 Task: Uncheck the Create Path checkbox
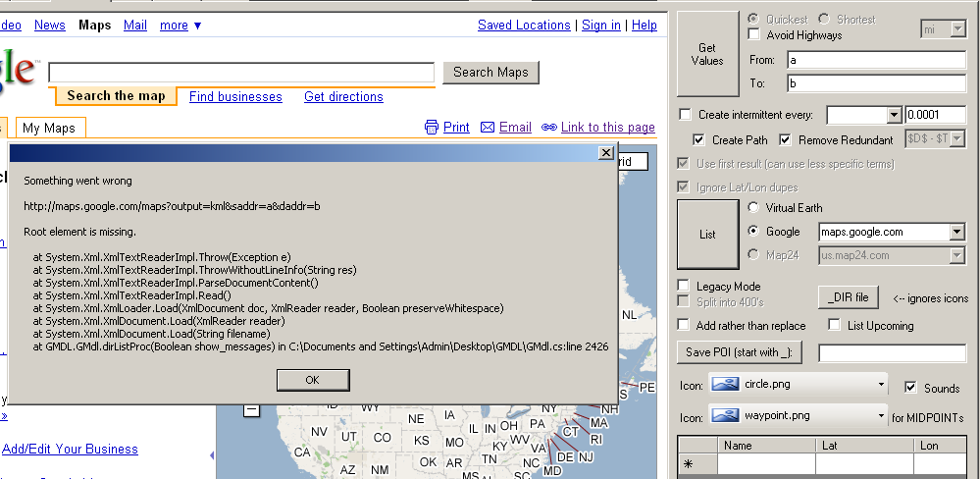(698, 139)
